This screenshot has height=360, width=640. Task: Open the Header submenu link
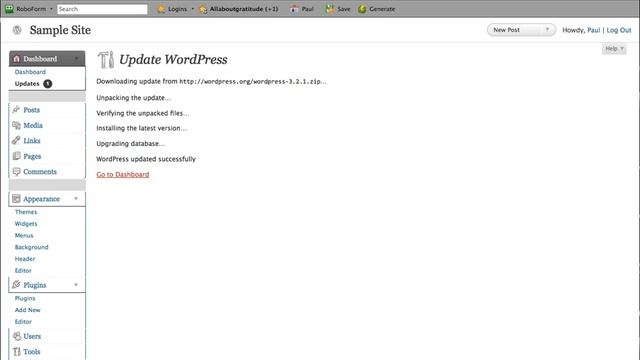(x=25, y=259)
